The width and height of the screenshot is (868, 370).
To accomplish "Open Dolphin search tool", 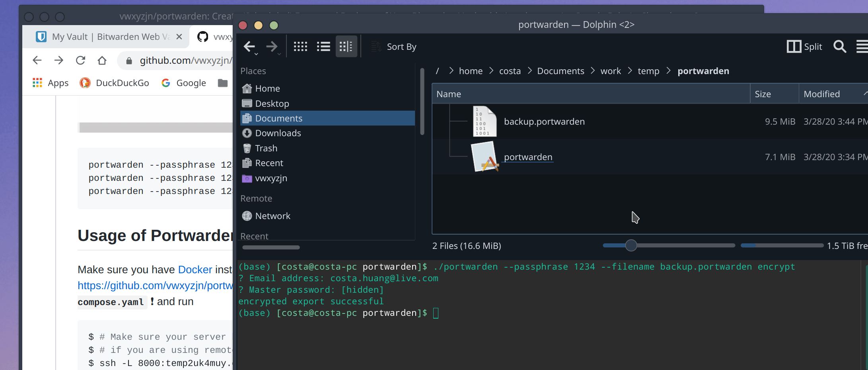I will point(840,47).
